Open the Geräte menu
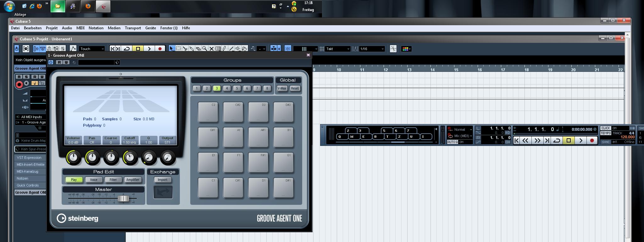Image resolution: width=644 pixels, height=242 pixels. click(x=151, y=28)
